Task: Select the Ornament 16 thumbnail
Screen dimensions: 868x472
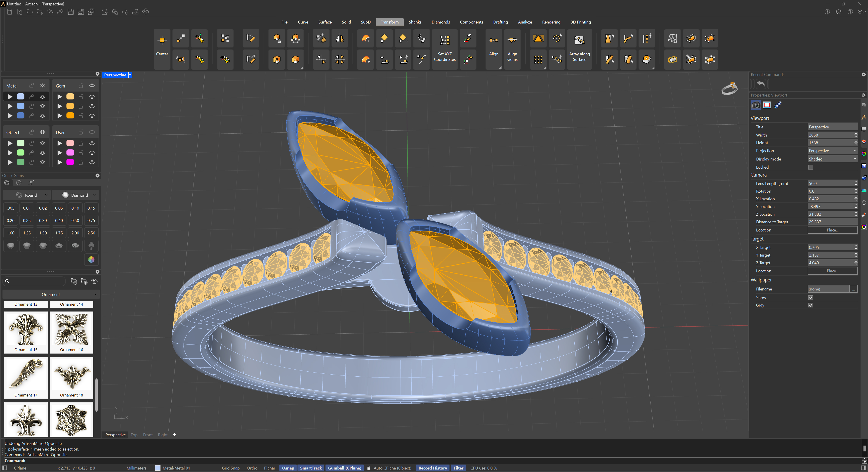Action: click(x=71, y=332)
